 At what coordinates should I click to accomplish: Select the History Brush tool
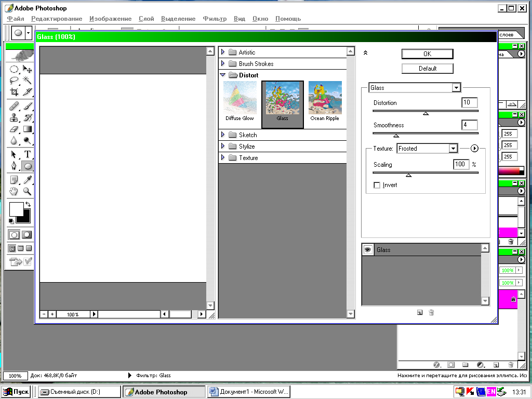pyautogui.click(x=27, y=118)
